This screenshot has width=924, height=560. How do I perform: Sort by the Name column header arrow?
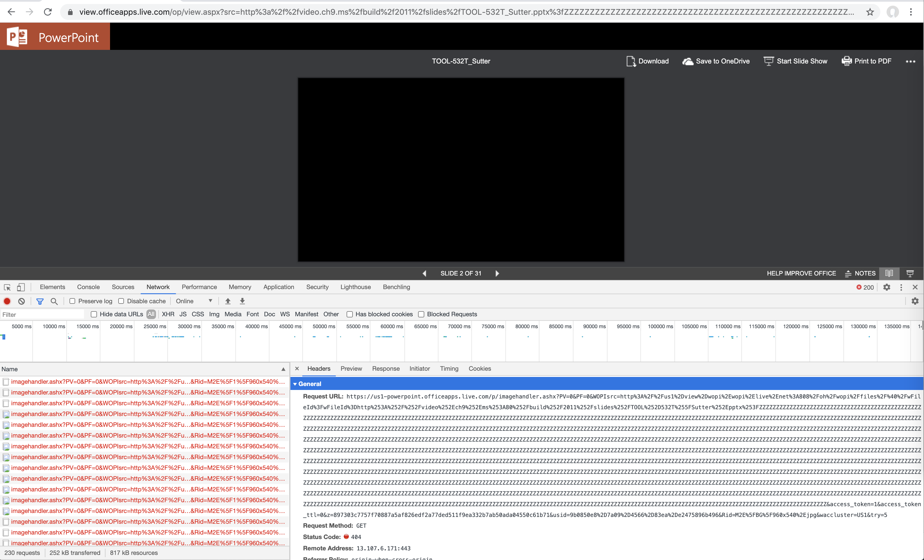coord(283,369)
